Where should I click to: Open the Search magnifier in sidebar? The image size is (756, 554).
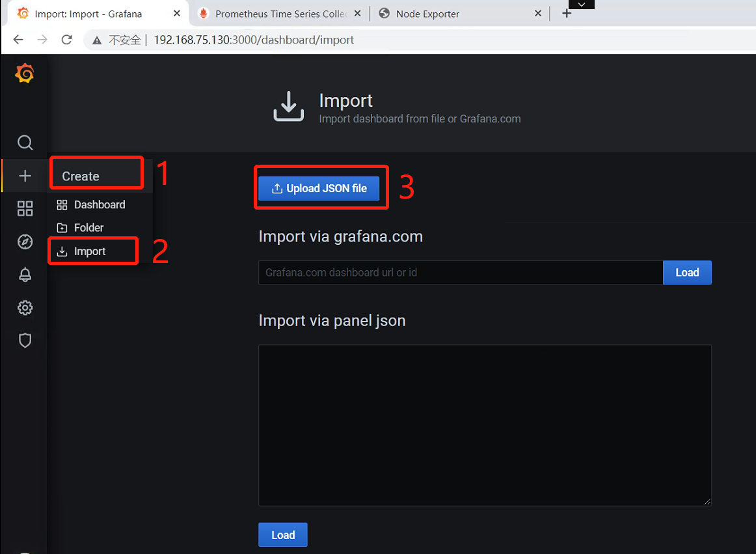pos(25,143)
